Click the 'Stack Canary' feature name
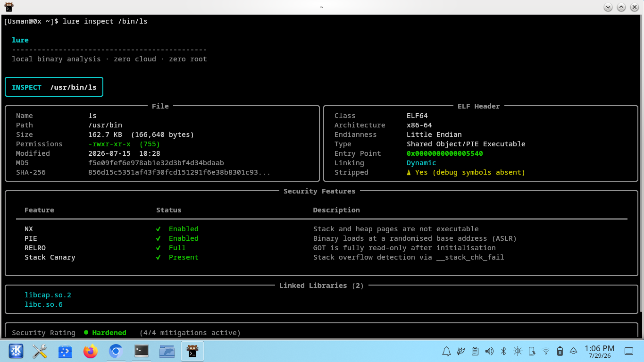Viewport: 644px width, 362px height. point(50,257)
